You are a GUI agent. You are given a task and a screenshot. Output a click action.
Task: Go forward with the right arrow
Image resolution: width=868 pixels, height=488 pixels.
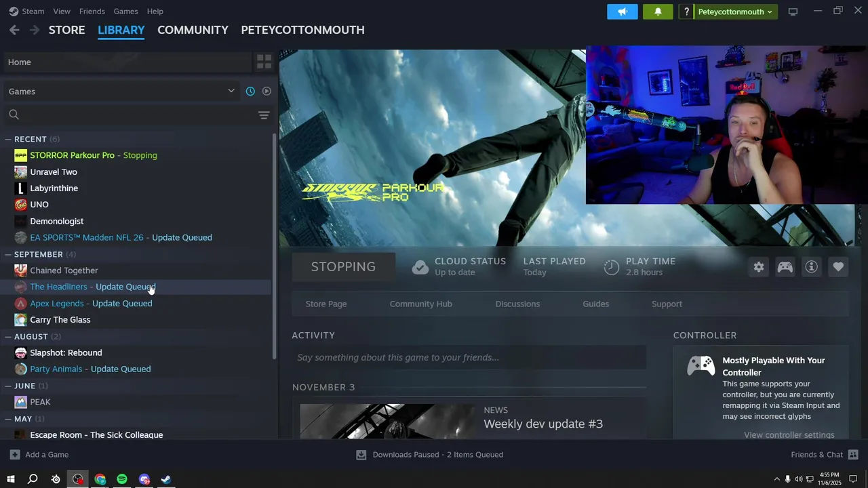pos(35,30)
